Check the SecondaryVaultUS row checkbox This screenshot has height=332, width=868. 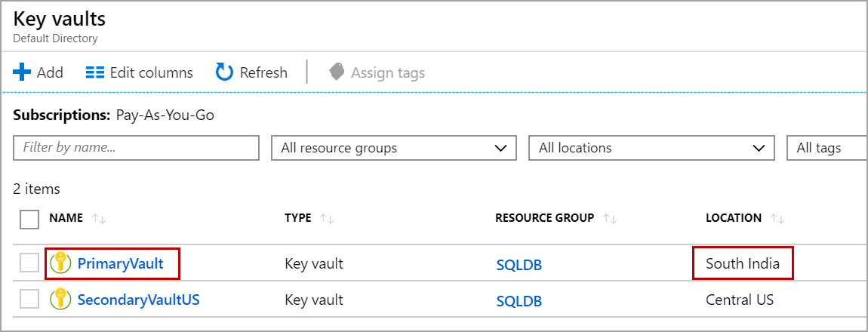[x=29, y=300]
